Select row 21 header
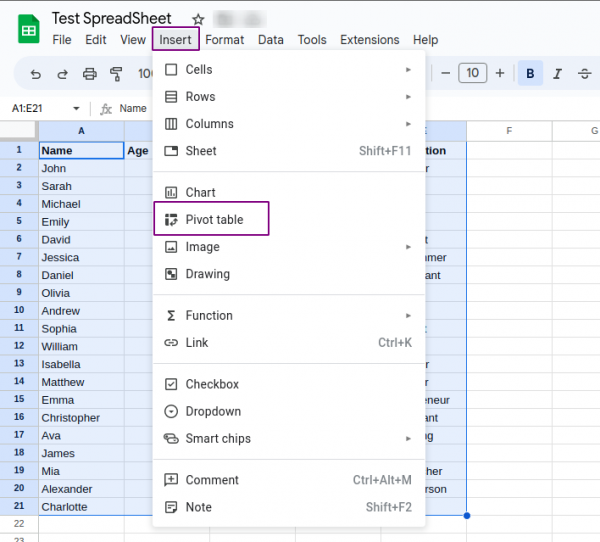 [x=19, y=506]
